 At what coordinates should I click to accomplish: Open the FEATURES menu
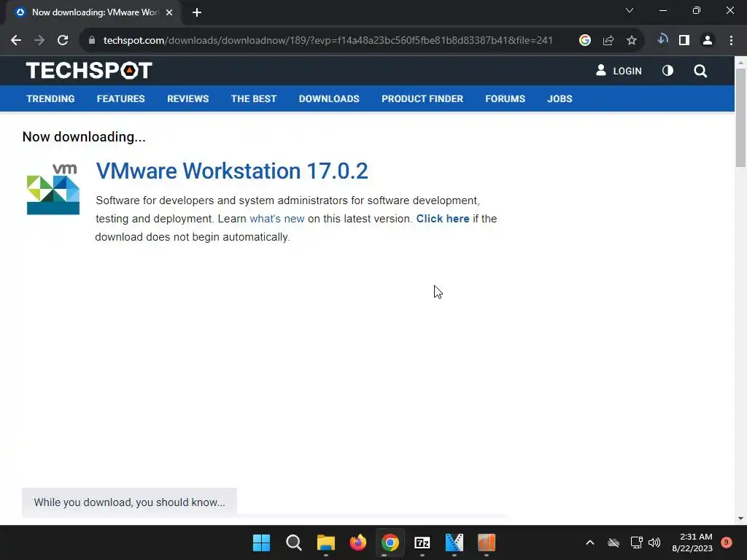pos(120,98)
